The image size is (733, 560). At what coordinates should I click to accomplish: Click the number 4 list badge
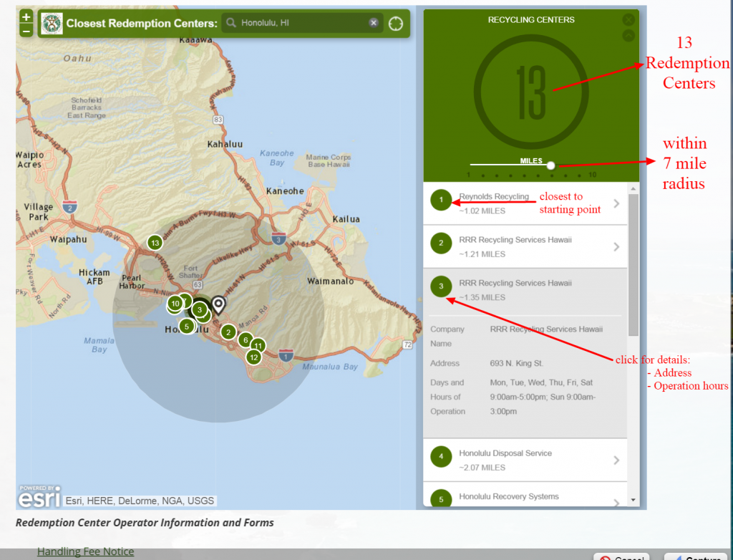coord(441,457)
